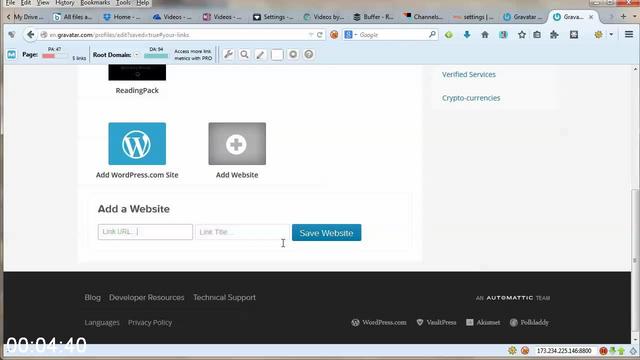Click the green circular toolbar extension icon
640x360 pixels.
(449, 35)
